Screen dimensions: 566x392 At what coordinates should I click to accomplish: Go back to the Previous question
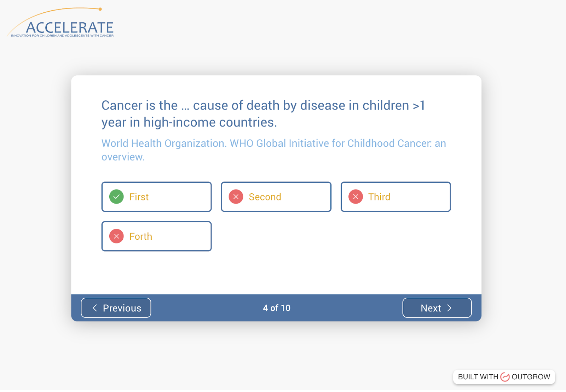coord(116,308)
